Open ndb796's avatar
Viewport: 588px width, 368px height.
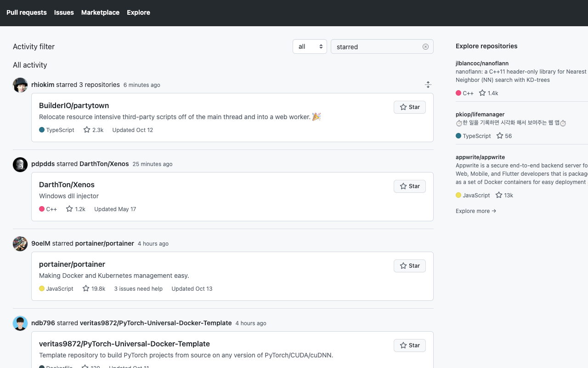pyautogui.click(x=20, y=323)
